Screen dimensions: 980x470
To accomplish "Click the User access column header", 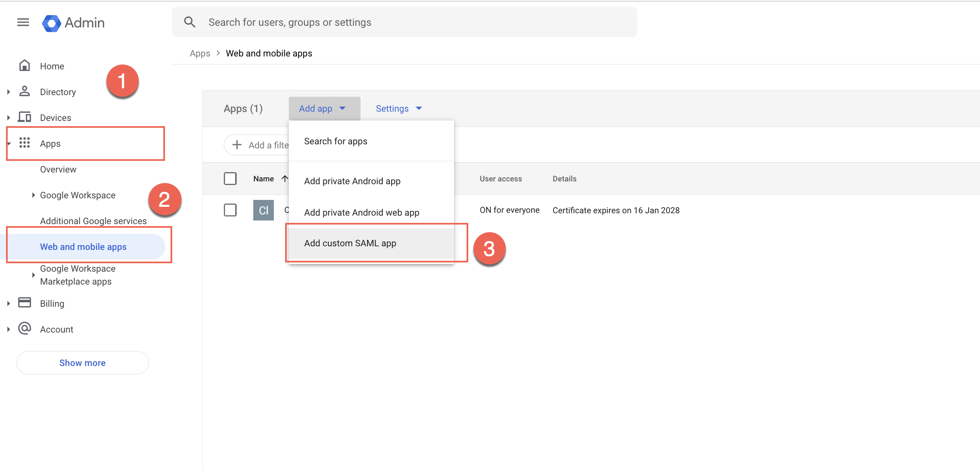I will coord(501,179).
